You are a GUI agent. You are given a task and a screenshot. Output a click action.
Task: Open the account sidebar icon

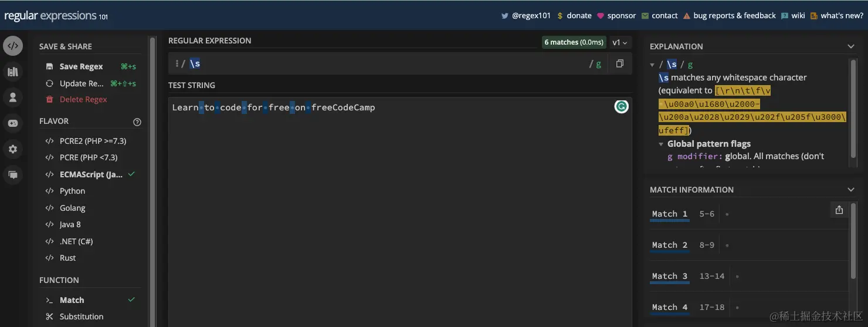13,97
